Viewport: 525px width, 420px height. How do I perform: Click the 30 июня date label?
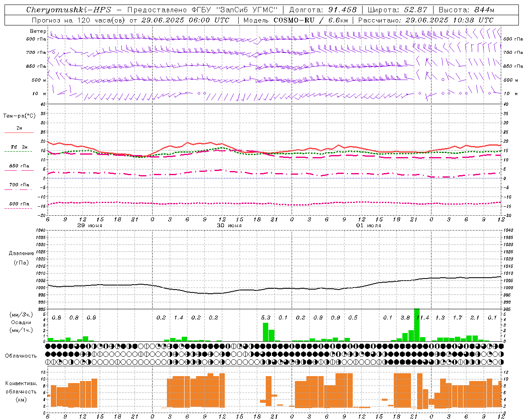(229, 226)
